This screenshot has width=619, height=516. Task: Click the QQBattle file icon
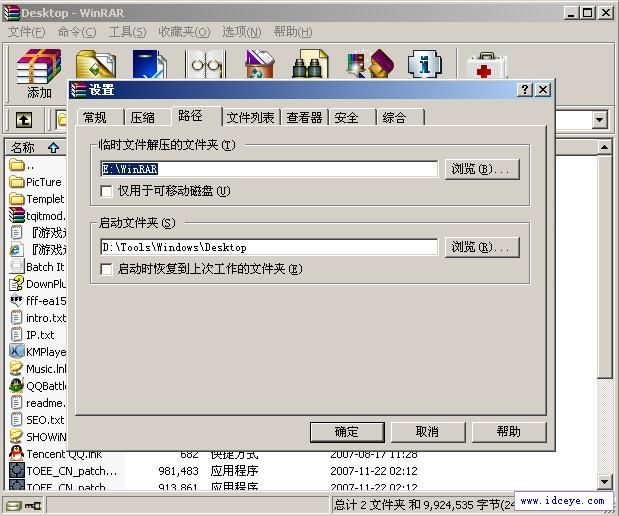tap(17, 385)
